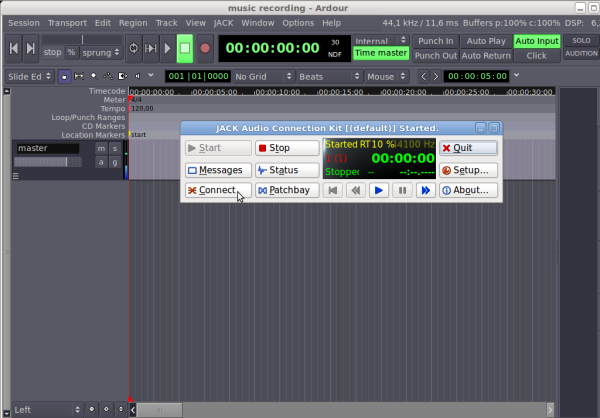Toggle Punch In
Viewport: 600px width, 418px height.
(435, 41)
